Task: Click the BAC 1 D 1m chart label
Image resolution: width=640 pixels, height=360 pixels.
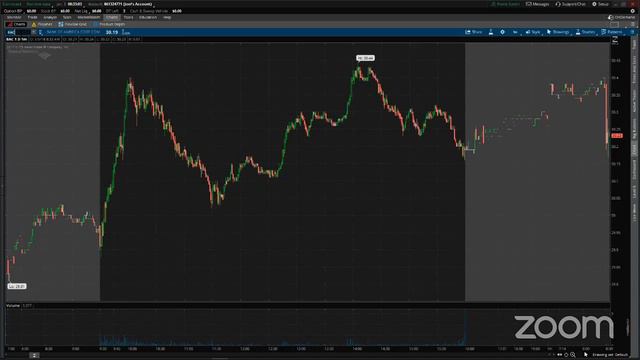Action: 16,39
